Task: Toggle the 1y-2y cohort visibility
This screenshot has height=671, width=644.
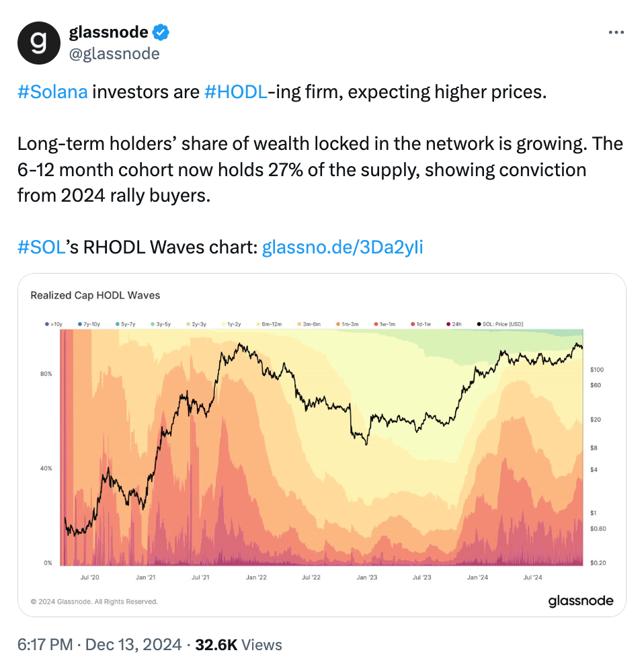Action: tap(222, 323)
